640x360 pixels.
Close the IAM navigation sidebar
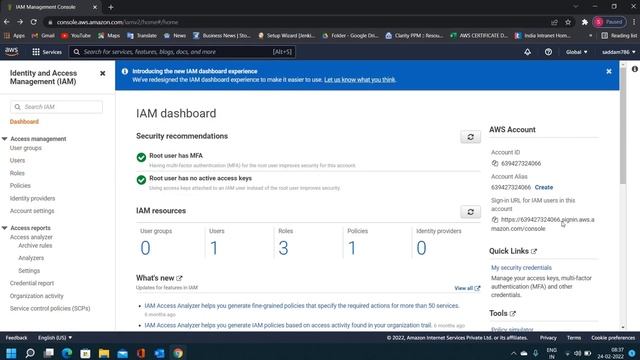pyautogui.click(x=102, y=73)
